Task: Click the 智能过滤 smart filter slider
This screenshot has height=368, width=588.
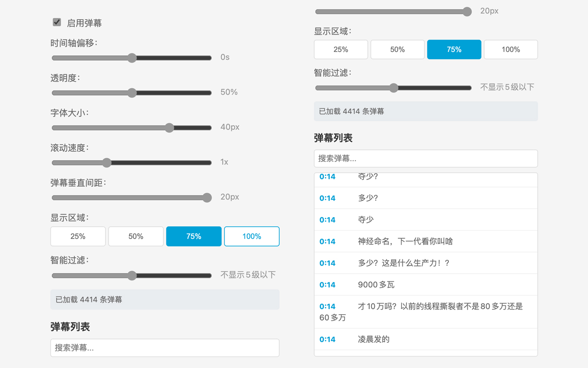Action: (x=132, y=276)
